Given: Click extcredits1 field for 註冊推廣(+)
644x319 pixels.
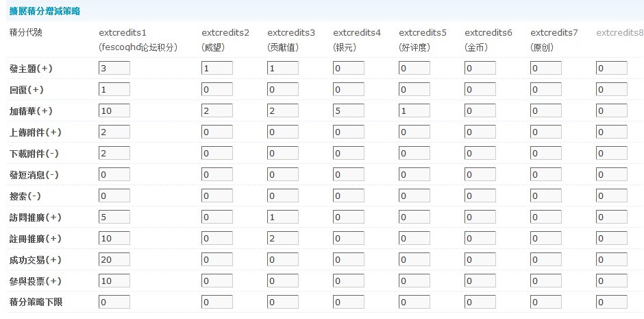Looking at the screenshot, I should tap(114, 239).
